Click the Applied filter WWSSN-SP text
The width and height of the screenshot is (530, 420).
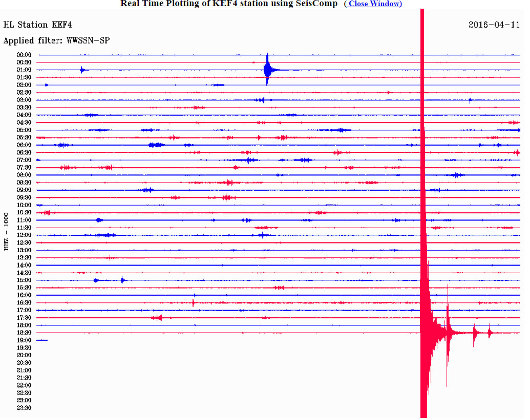tap(56, 40)
